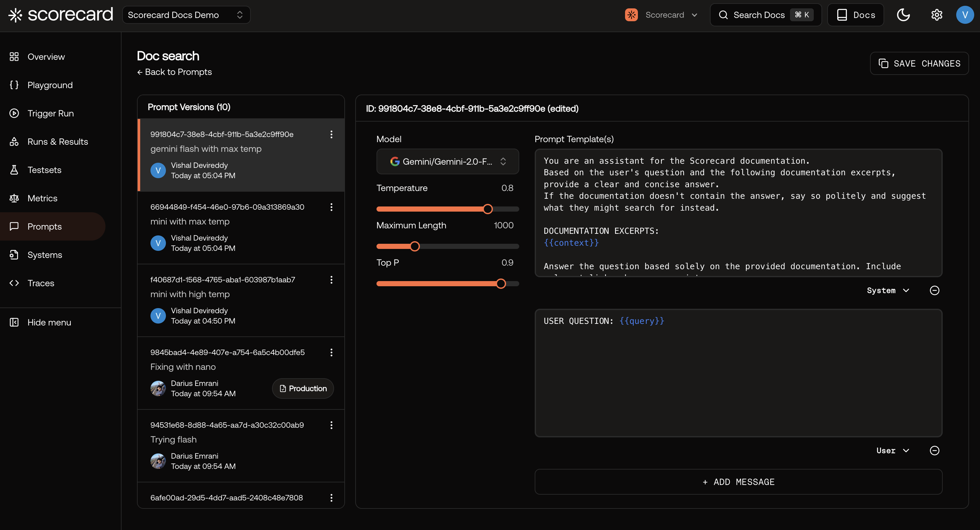Select version Fixing with nano
The height and width of the screenshot is (530, 980).
241,373
